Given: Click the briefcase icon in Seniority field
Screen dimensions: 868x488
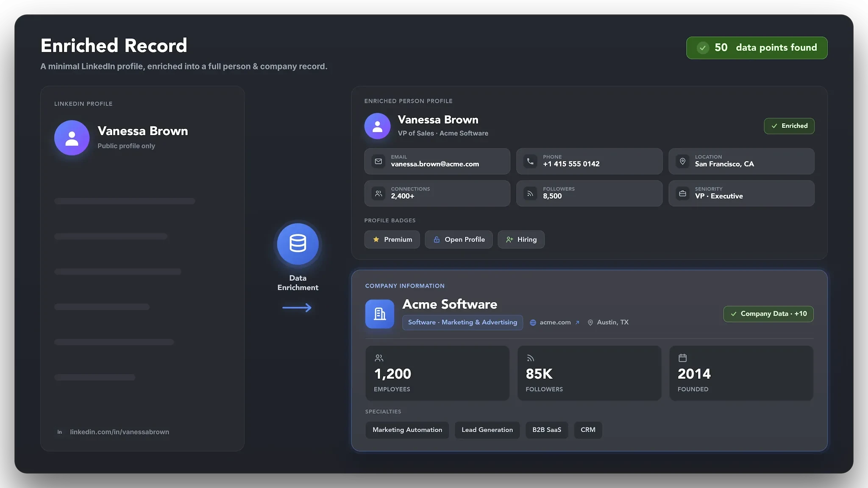Looking at the screenshot, I should [682, 194].
